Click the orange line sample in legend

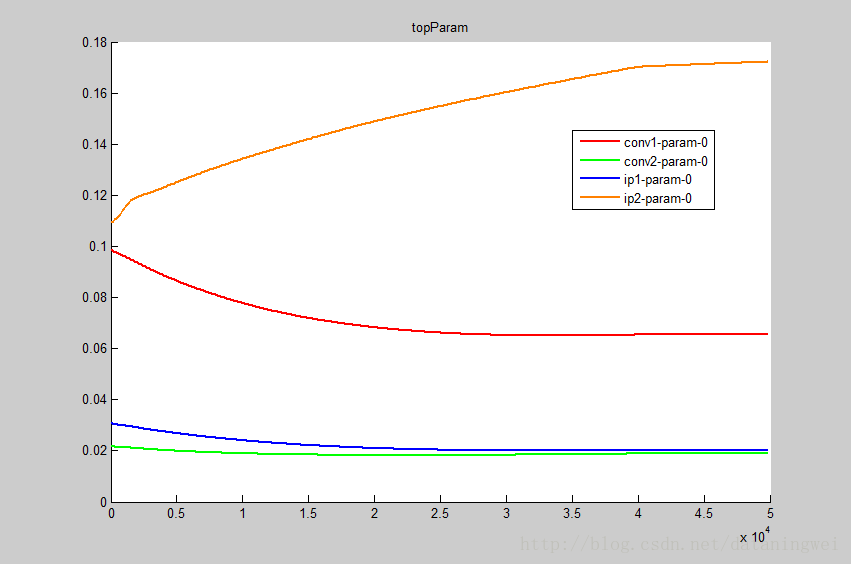[x=600, y=197]
